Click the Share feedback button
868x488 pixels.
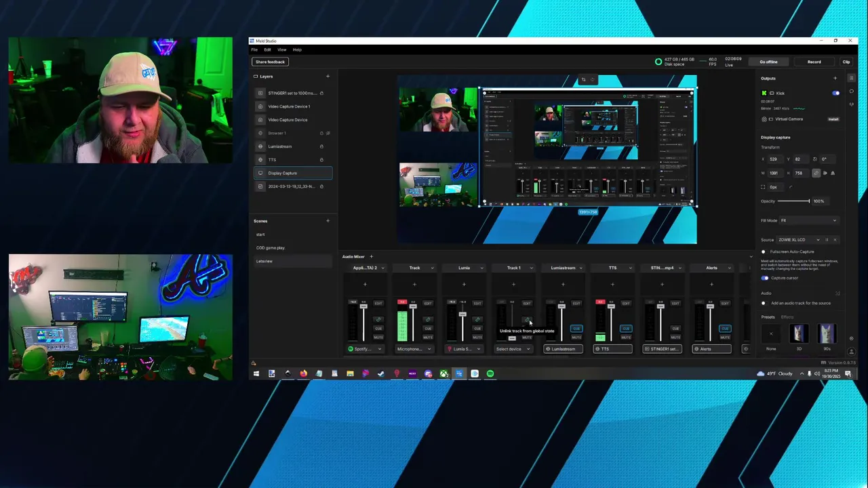(270, 62)
